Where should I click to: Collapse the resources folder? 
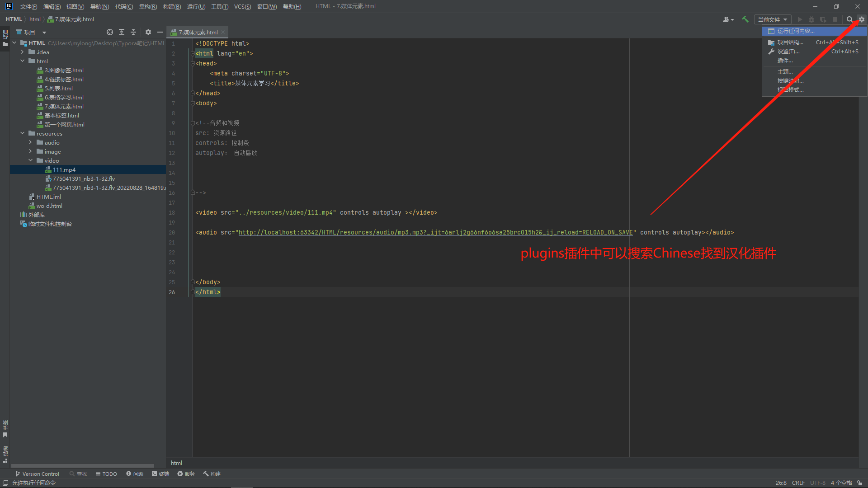pos(23,133)
